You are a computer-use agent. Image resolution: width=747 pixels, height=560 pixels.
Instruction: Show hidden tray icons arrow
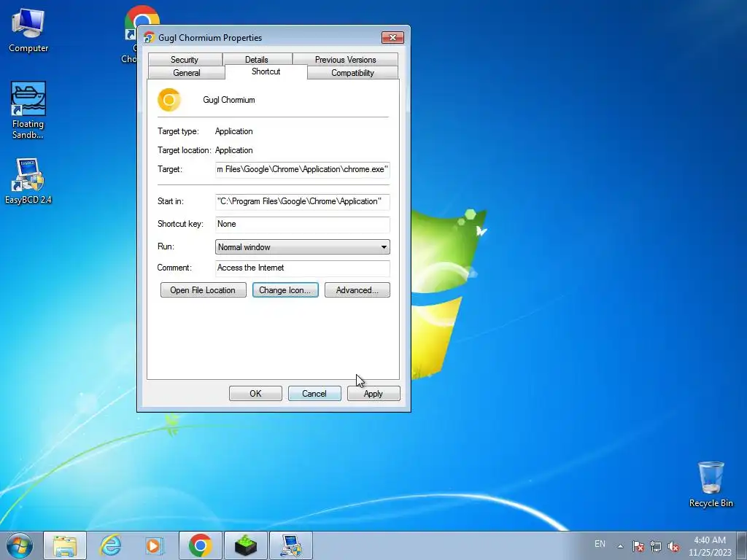pos(620,546)
